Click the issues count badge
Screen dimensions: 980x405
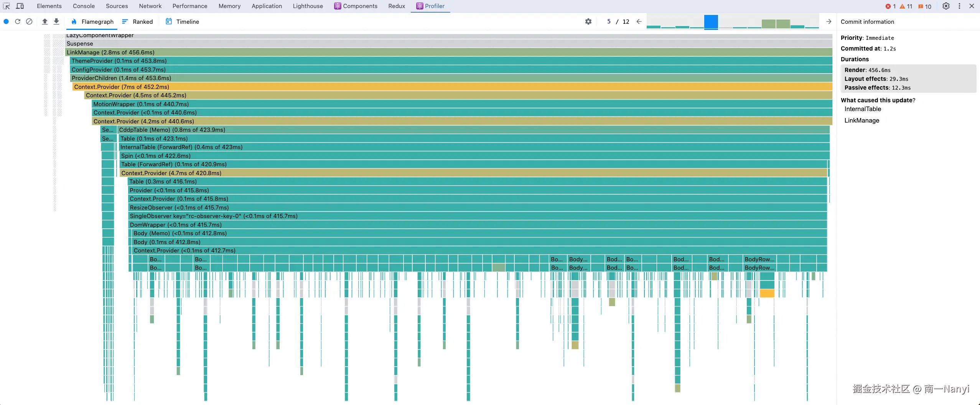coord(925,6)
